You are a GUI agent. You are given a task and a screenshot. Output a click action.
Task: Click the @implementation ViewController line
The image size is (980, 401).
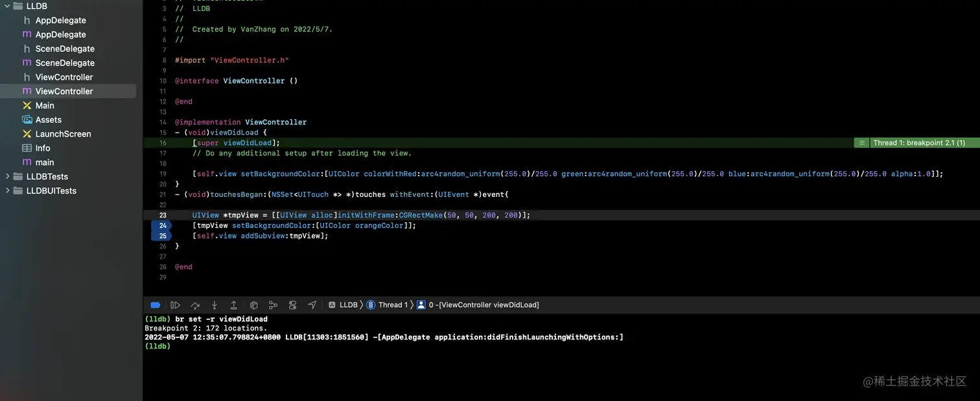point(240,122)
